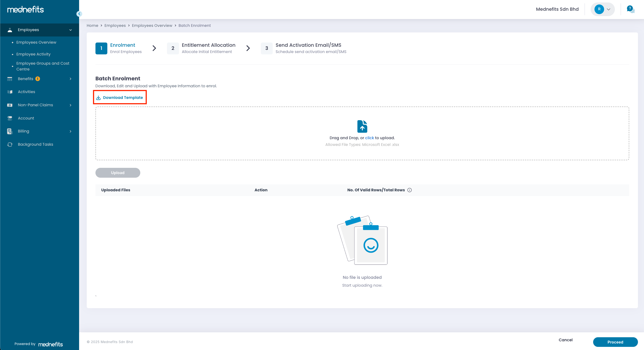The height and width of the screenshot is (350, 644).
Task: Open Background Tasks from the sidebar
Action: coord(35,144)
